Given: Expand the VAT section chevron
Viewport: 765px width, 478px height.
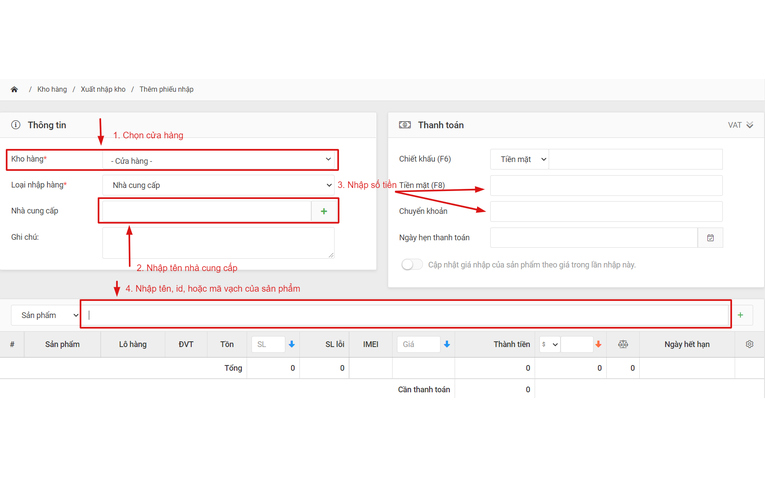Looking at the screenshot, I should [x=749, y=125].
